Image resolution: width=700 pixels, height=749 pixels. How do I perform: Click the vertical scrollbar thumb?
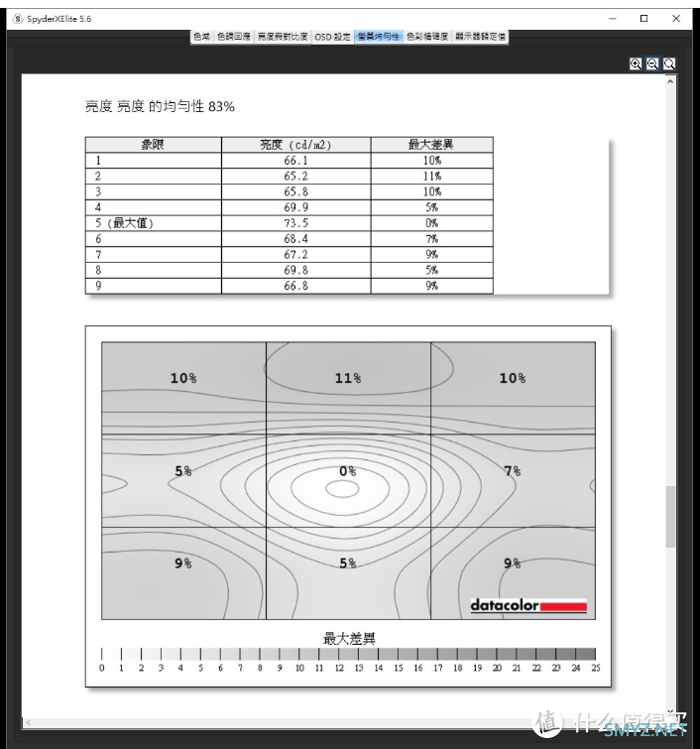(x=670, y=517)
